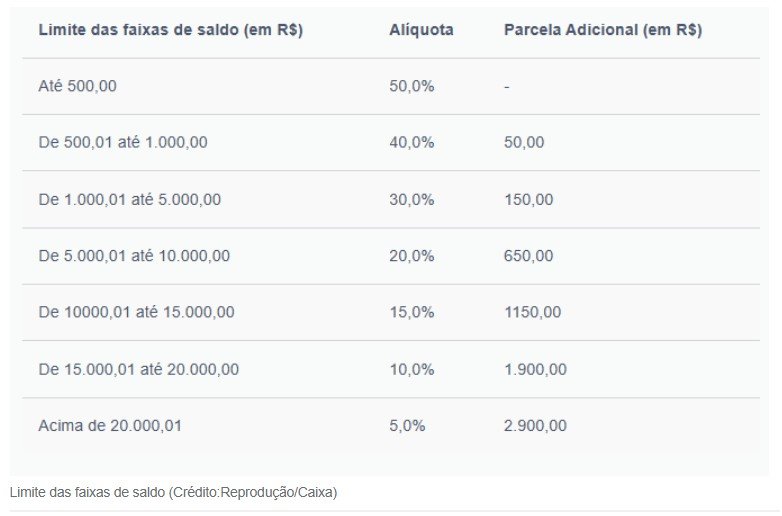This screenshot has width=782, height=516.
Task: Click the 50,0% rate cell
Action: 411,86
